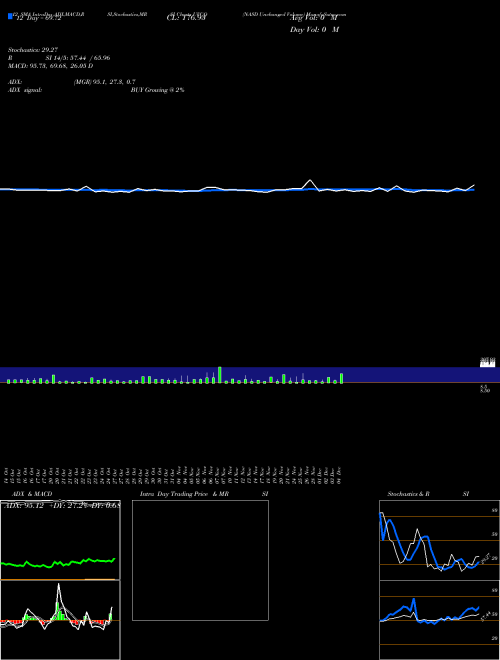Click the 'Stochastics & R' panel title
Image resolution: width=500 pixels, height=660 pixels.
pos(408,494)
